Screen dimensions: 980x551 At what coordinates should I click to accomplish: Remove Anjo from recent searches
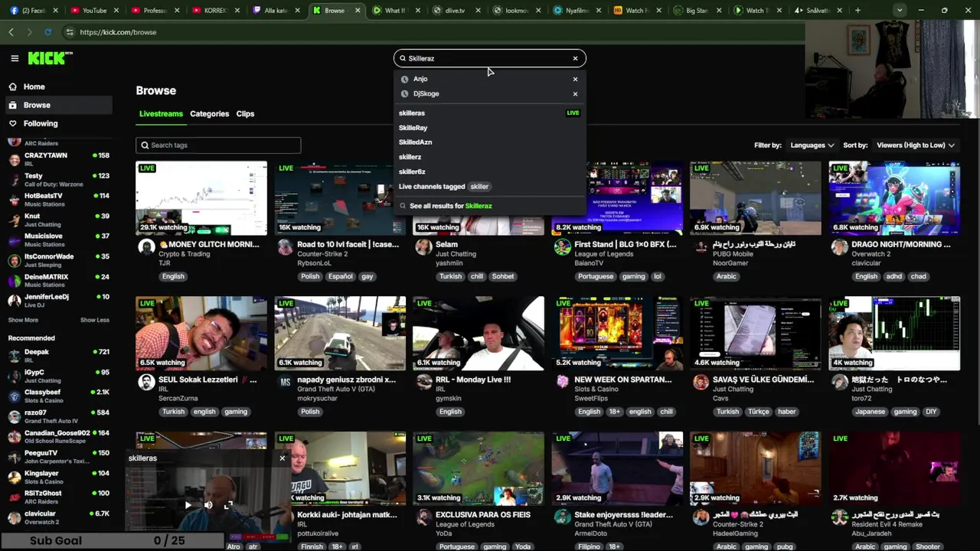click(575, 79)
